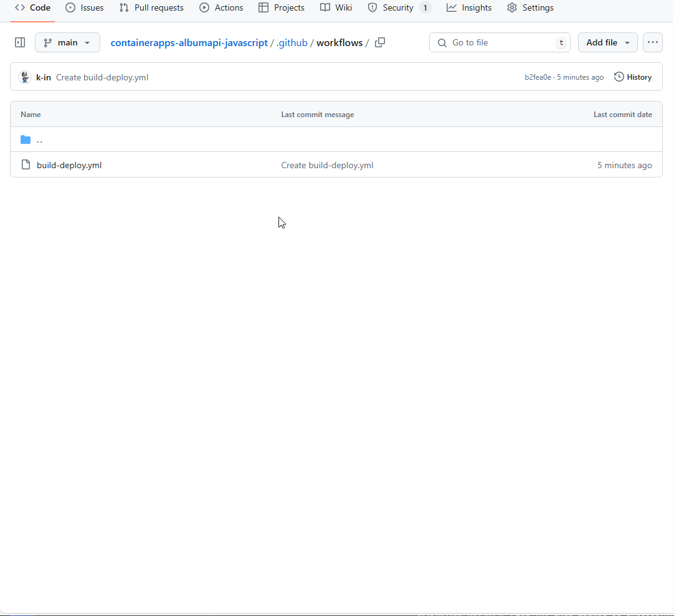Open the Security tab
This screenshot has width=674, height=616.
point(399,8)
